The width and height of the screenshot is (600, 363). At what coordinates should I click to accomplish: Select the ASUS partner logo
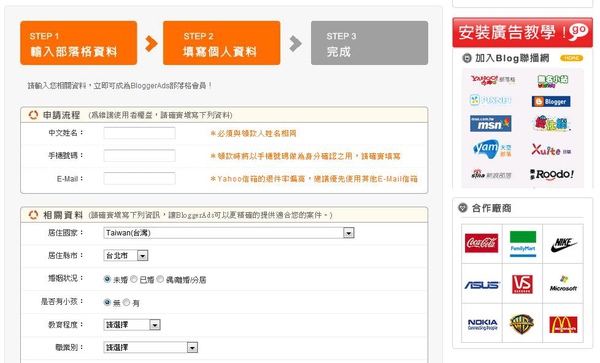click(x=482, y=285)
